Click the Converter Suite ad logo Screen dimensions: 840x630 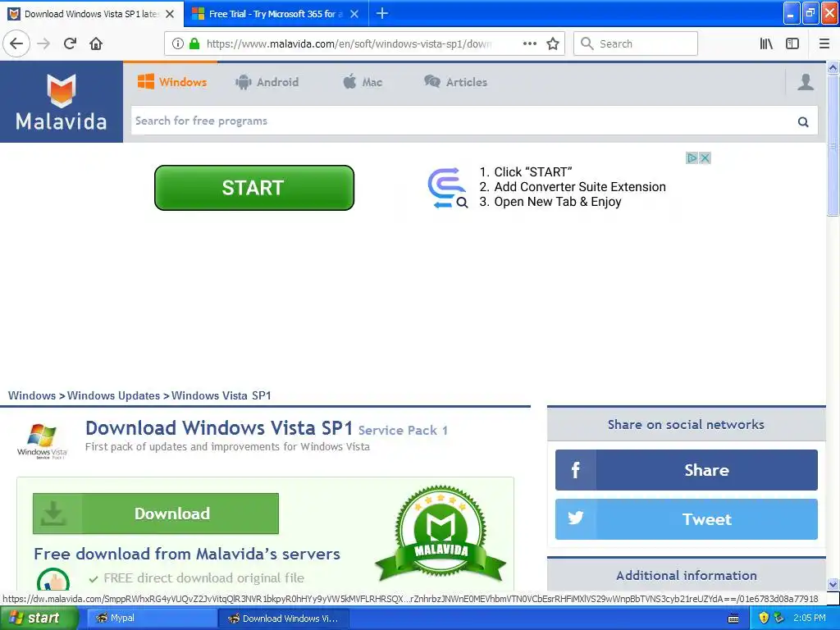coord(447,188)
